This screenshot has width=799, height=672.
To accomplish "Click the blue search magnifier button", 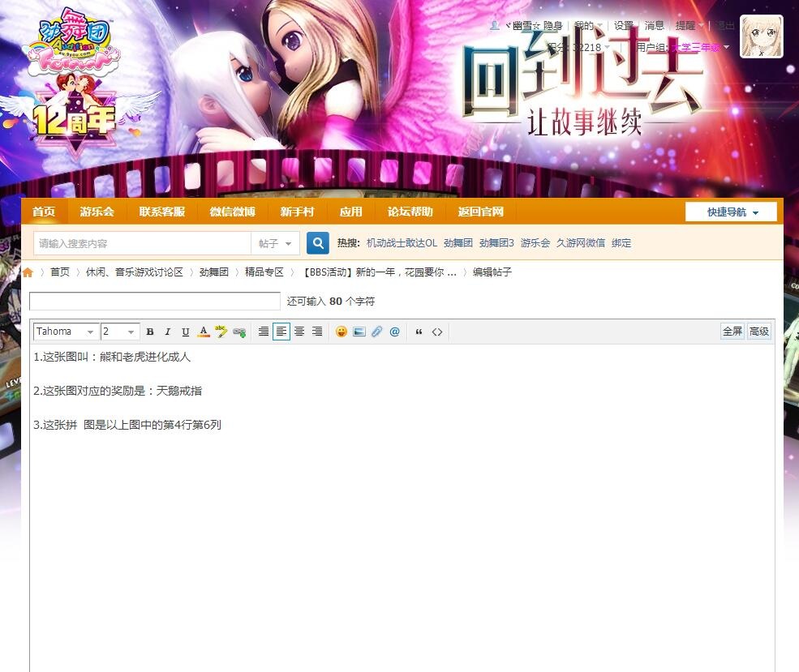I will point(317,243).
